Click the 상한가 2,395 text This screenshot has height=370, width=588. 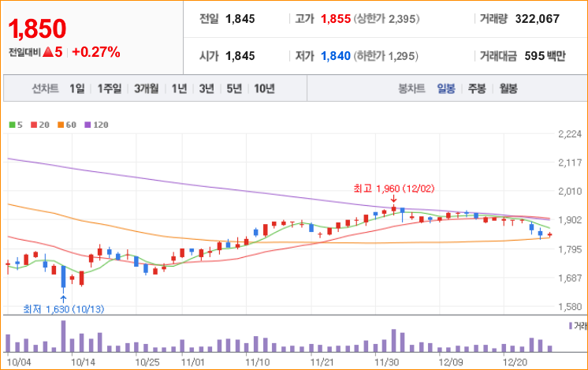[387, 19]
